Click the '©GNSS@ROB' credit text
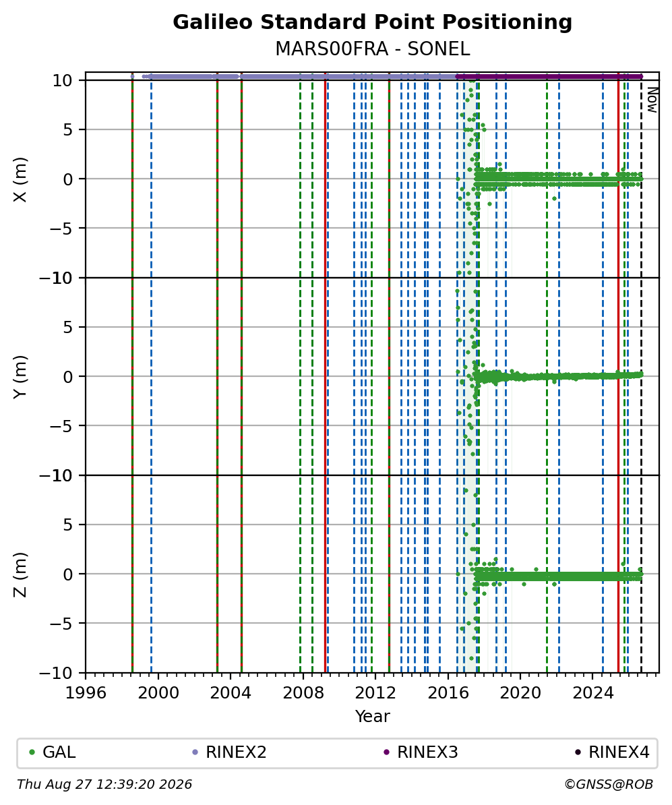 pos(609,785)
